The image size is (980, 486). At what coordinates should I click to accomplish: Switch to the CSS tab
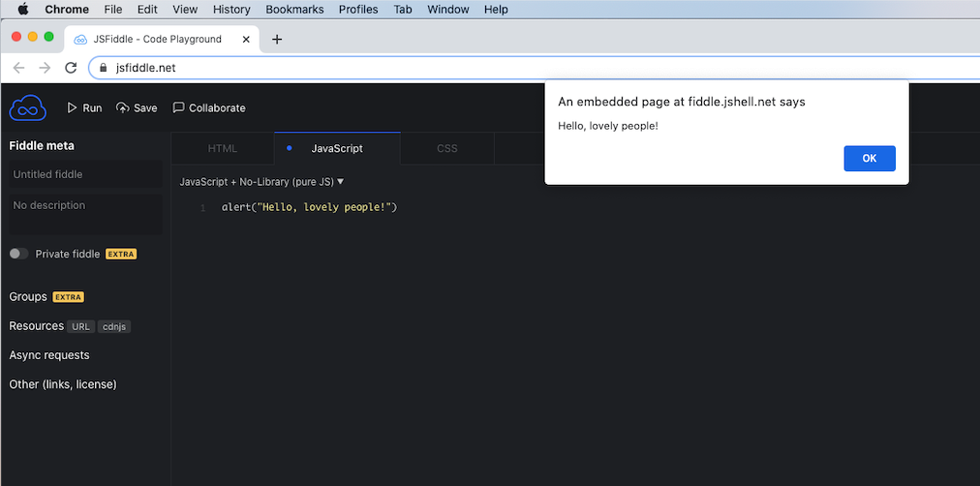point(446,148)
